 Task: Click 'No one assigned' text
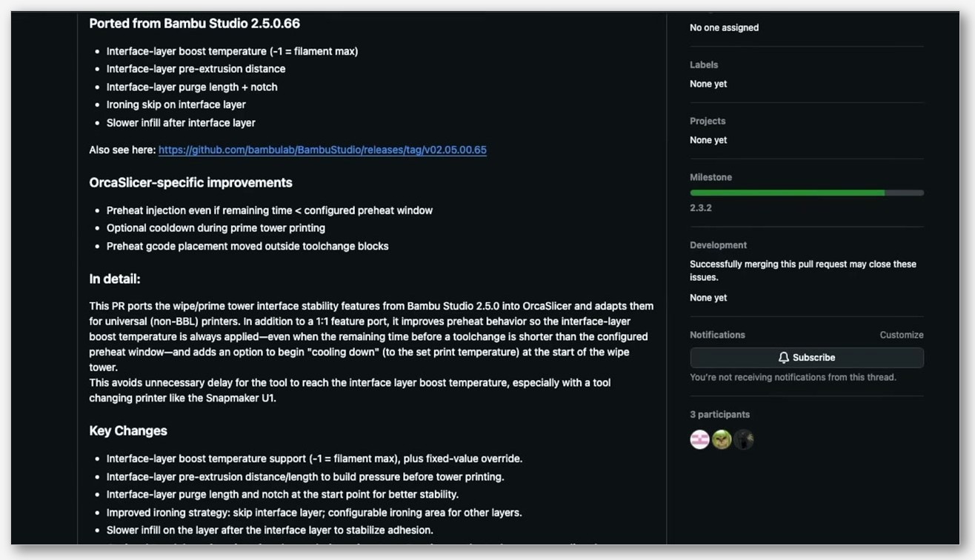(x=724, y=27)
